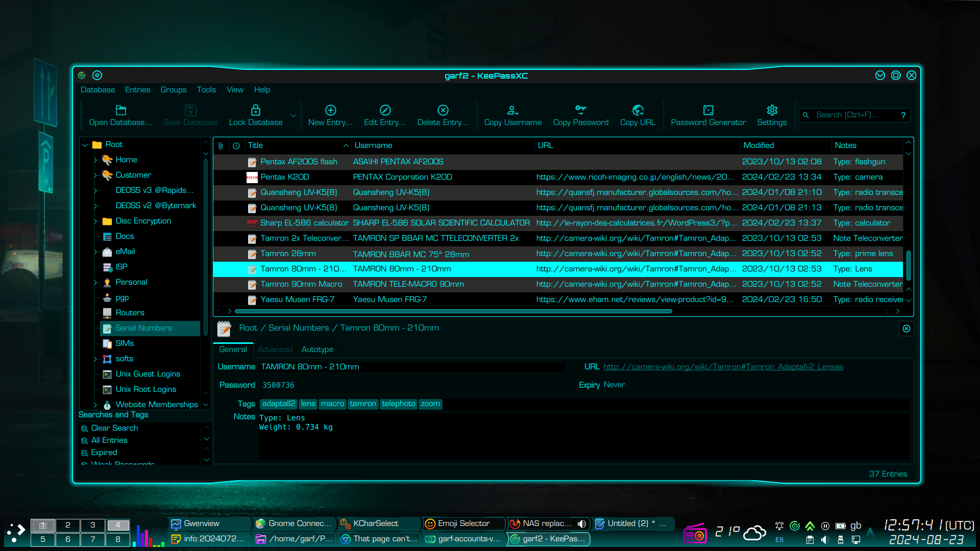Expand the Personal group
980x551 pixels.
pyautogui.click(x=95, y=283)
